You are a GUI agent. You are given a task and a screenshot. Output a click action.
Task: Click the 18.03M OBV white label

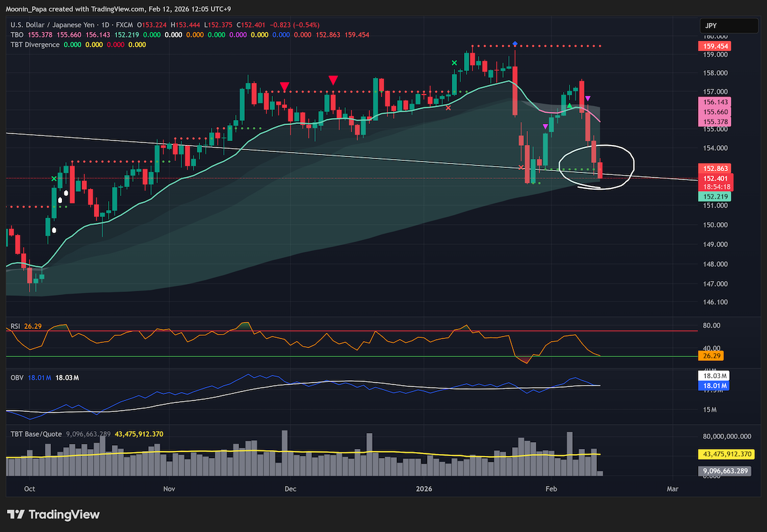click(x=713, y=377)
